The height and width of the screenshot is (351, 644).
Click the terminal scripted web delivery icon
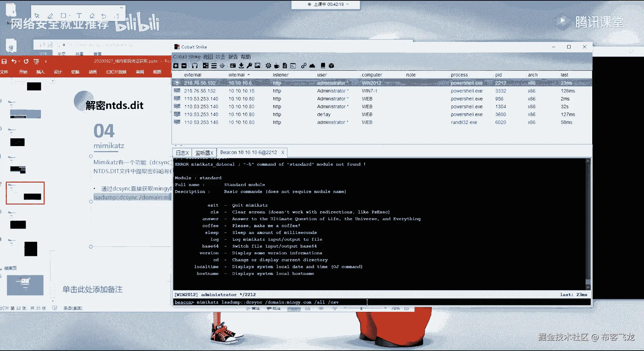[293, 66]
